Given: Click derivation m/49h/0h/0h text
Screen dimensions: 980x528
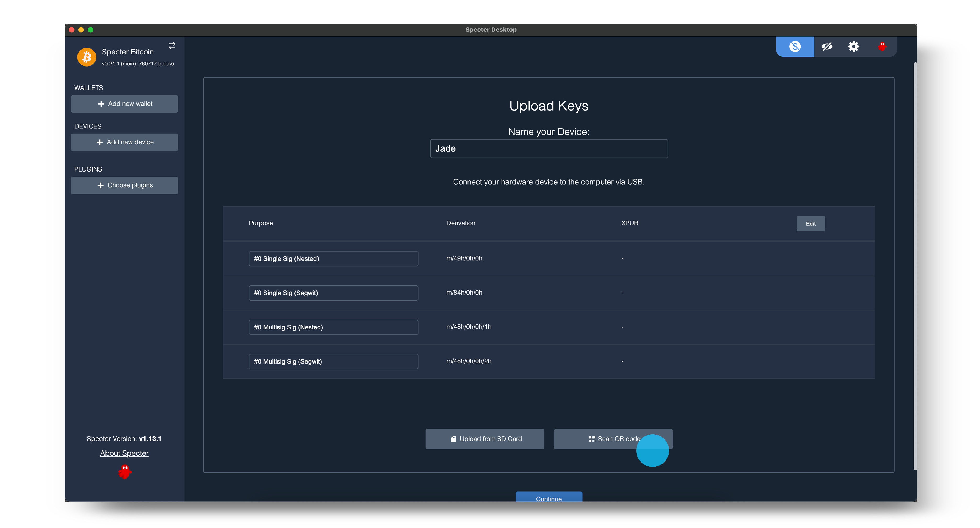Looking at the screenshot, I should (x=464, y=258).
